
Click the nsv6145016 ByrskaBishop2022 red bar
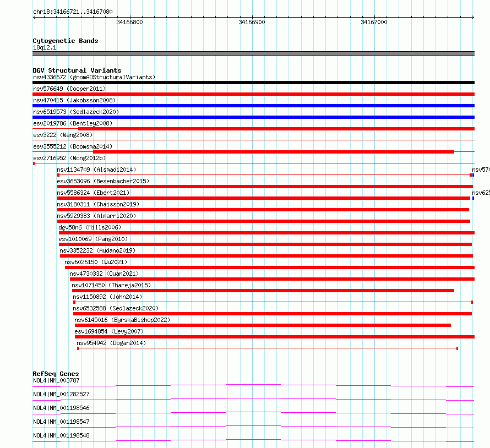(x=263, y=325)
